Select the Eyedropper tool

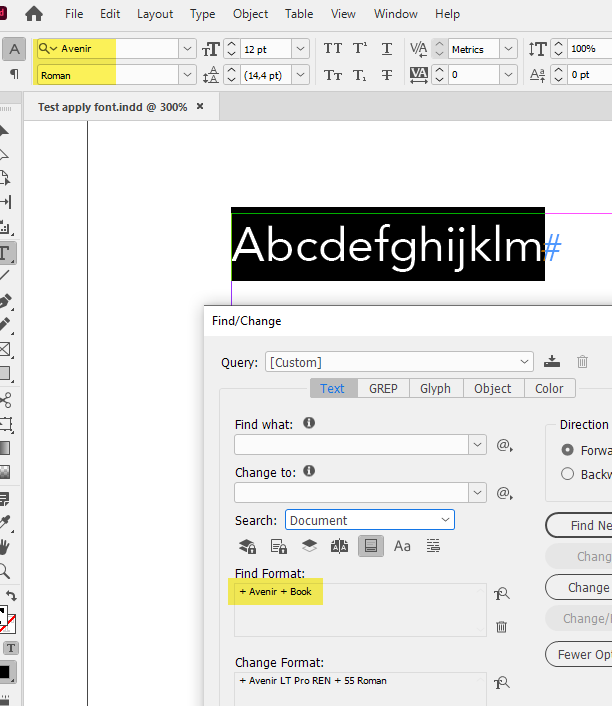click(5, 522)
